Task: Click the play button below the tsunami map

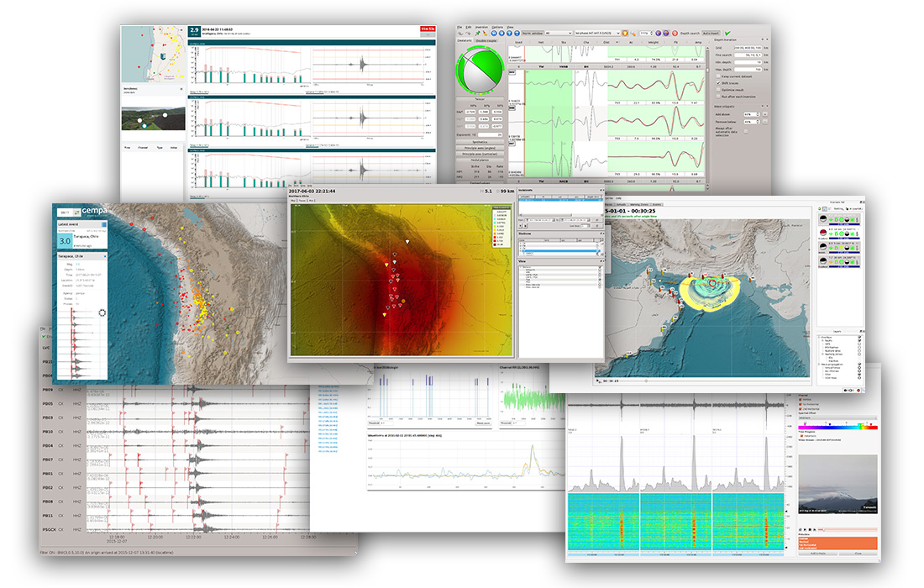Action: click(597, 381)
